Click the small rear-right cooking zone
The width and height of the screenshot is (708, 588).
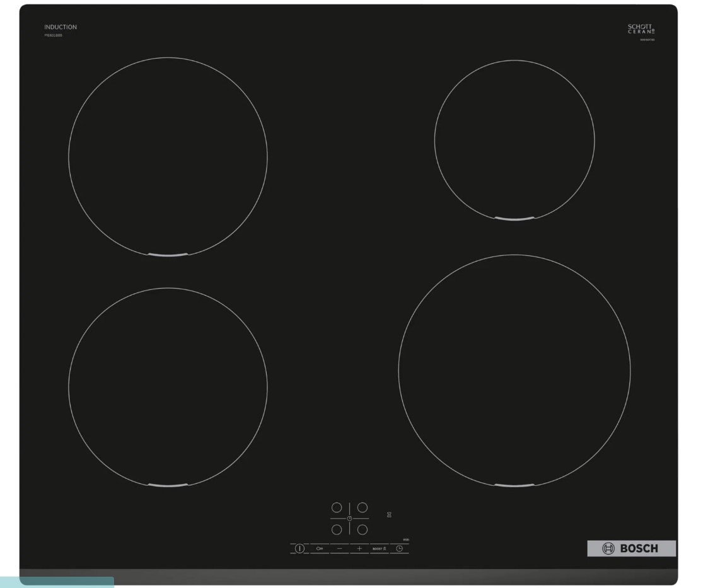(514, 140)
